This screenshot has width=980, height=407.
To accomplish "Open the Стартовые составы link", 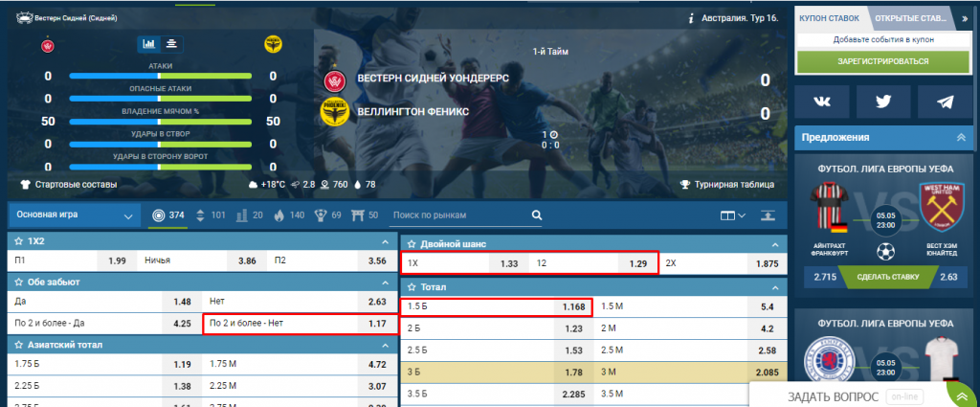I will [x=68, y=184].
